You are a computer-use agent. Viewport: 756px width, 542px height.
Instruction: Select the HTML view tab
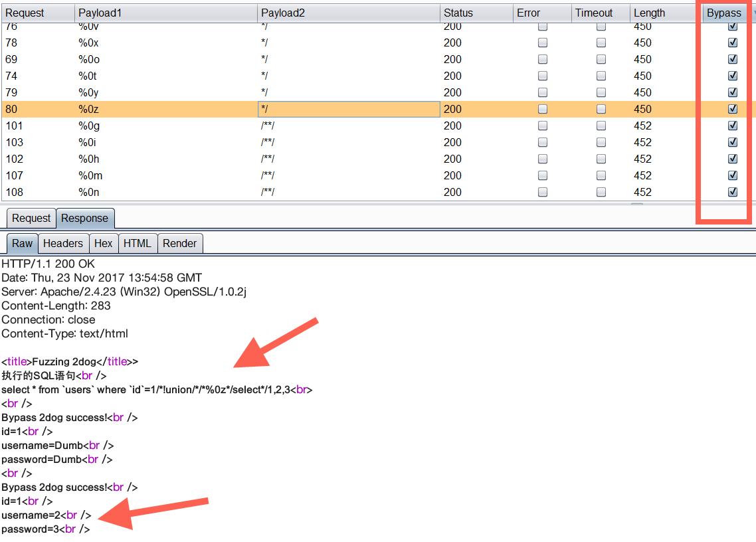tap(138, 243)
